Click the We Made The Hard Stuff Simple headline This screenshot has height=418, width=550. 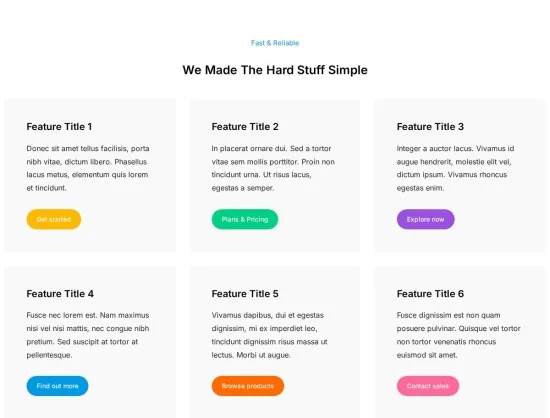click(275, 70)
